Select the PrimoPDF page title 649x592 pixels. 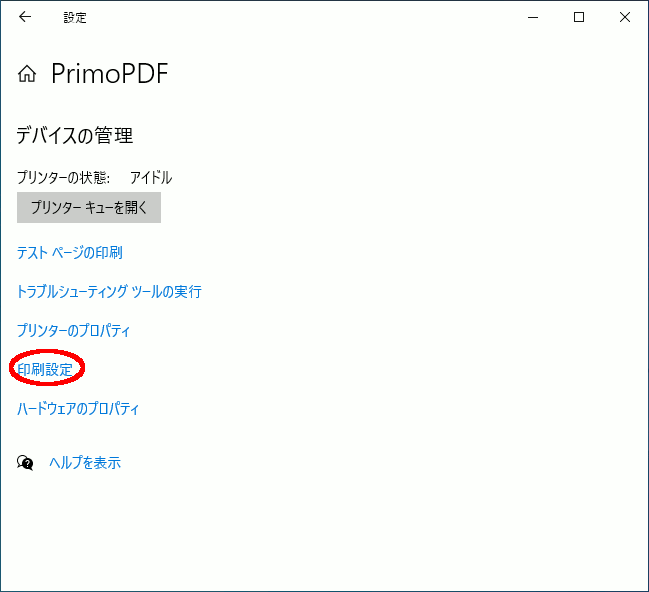pyautogui.click(x=110, y=74)
